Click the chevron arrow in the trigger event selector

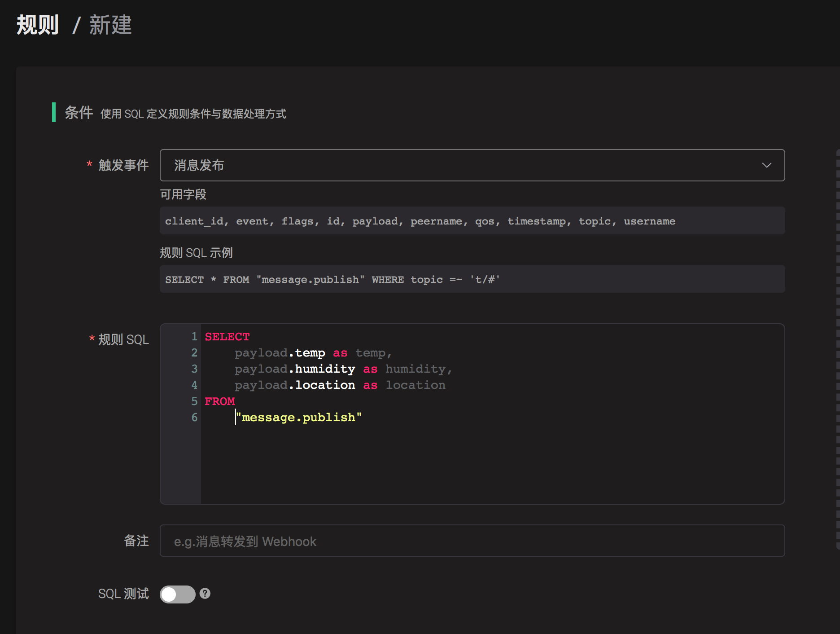coord(766,165)
